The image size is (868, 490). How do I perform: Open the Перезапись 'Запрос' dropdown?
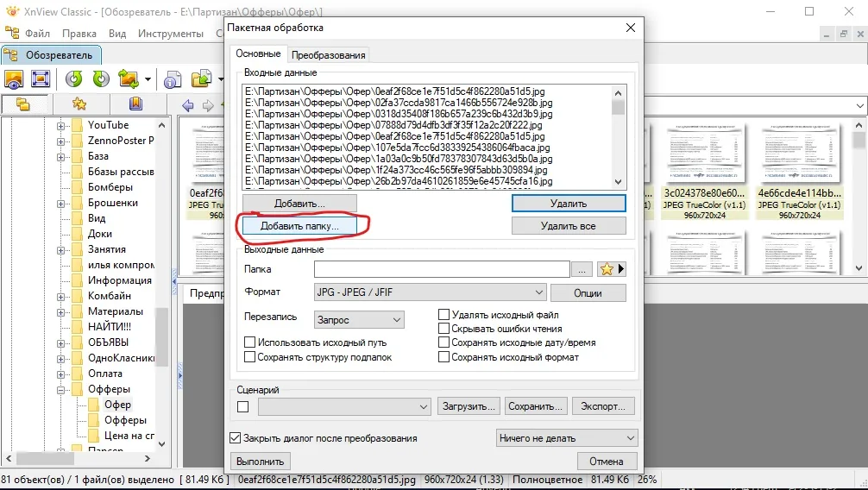click(359, 319)
